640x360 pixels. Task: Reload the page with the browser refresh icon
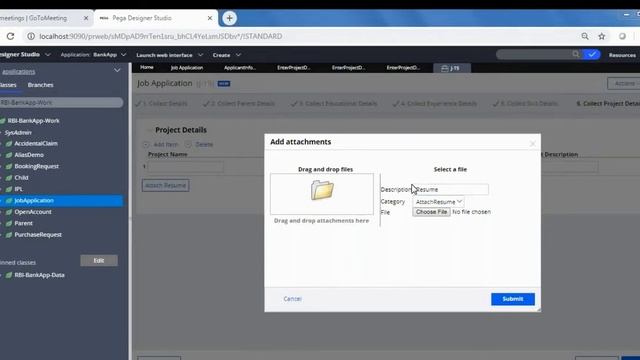click(10, 36)
